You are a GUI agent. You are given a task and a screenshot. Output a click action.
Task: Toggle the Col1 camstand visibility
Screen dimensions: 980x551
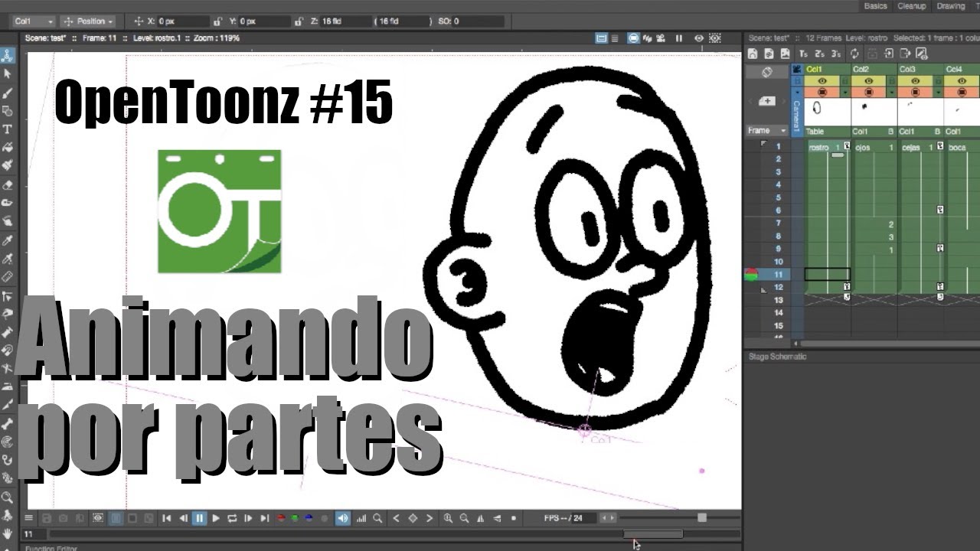click(x=822, y=92)
